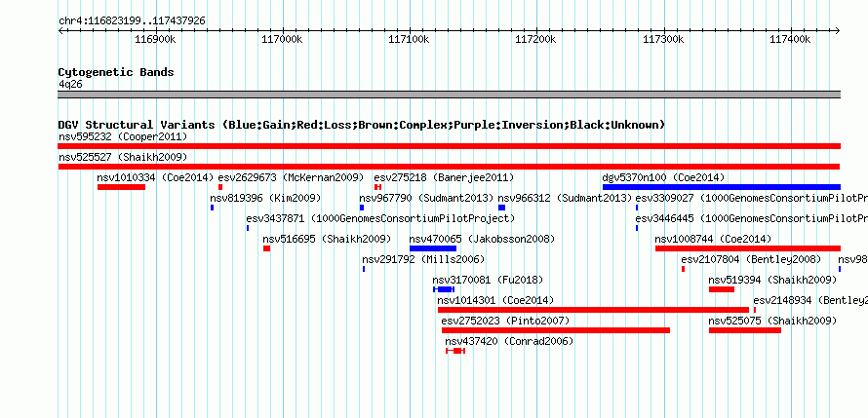Viewport: 868px width, 418px height.
Task: Click the small red marker under esv2629673
Action: point(220,187)
